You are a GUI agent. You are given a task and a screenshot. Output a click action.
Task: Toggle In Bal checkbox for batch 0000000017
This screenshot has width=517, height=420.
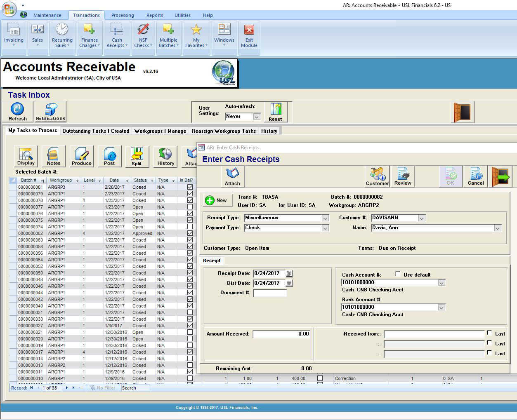click(x=190, y=352)
